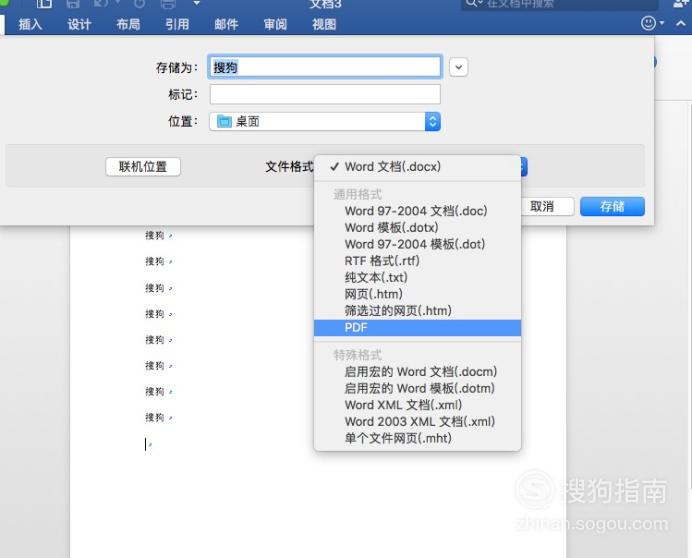Click the 取消 cancel button

(x=547, y=206)
